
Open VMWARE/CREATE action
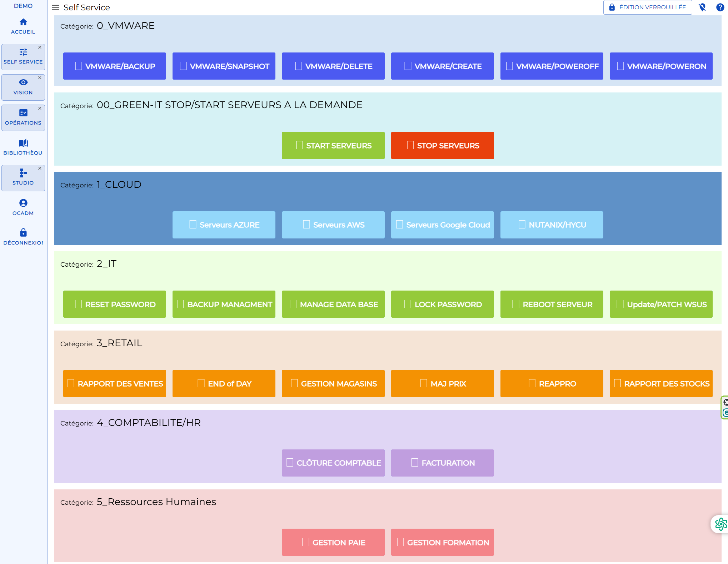click(443, 66)
